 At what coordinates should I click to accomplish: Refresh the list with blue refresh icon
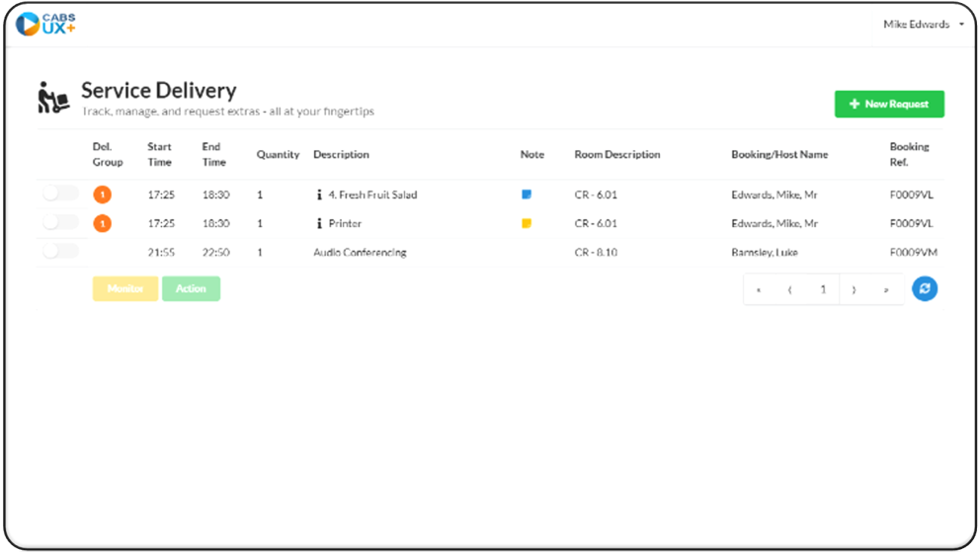coord(924,288)
